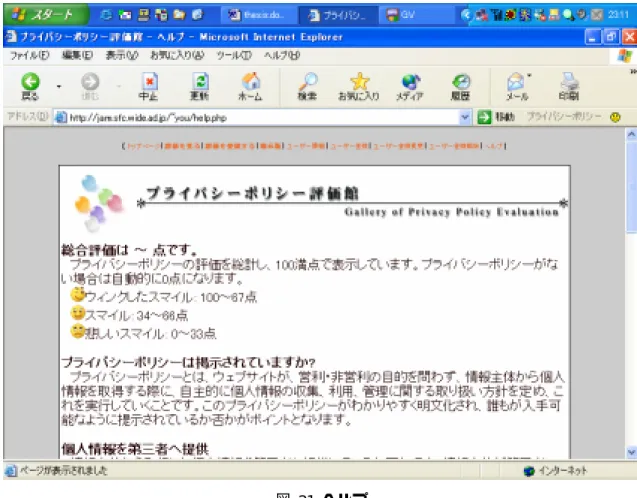Click the page icon in the address bar
The height and width of the screenshot is (498, 637).
coord(61,118)
